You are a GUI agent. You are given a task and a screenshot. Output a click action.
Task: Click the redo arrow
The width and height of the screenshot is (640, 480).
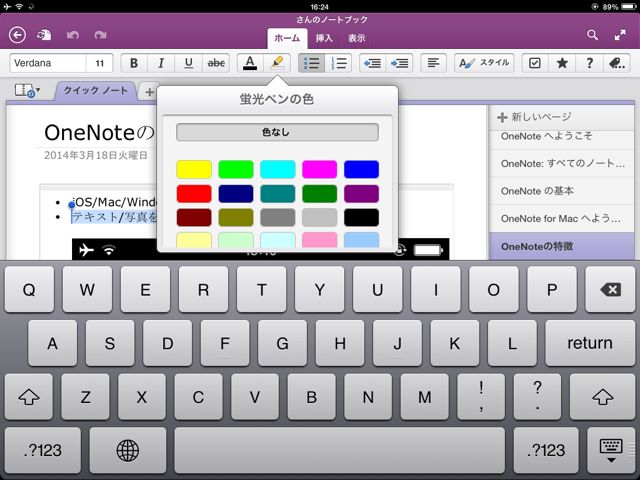(x=100, y=35)
